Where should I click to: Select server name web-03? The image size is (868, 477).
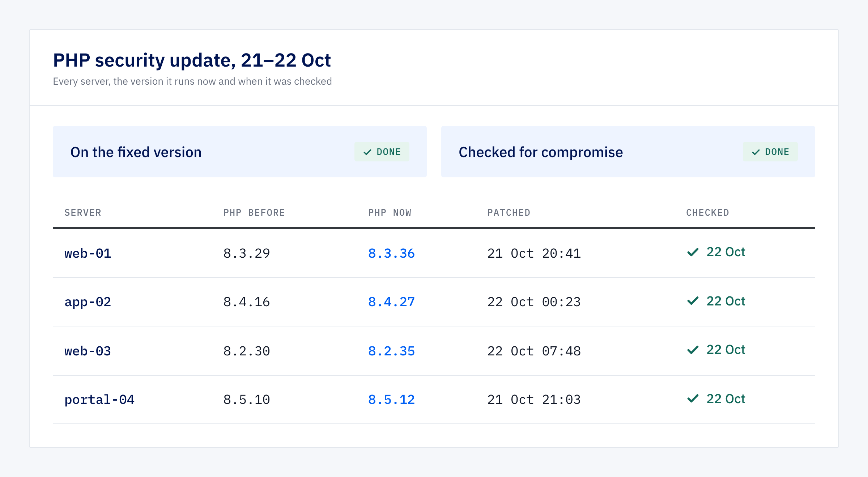88,351
